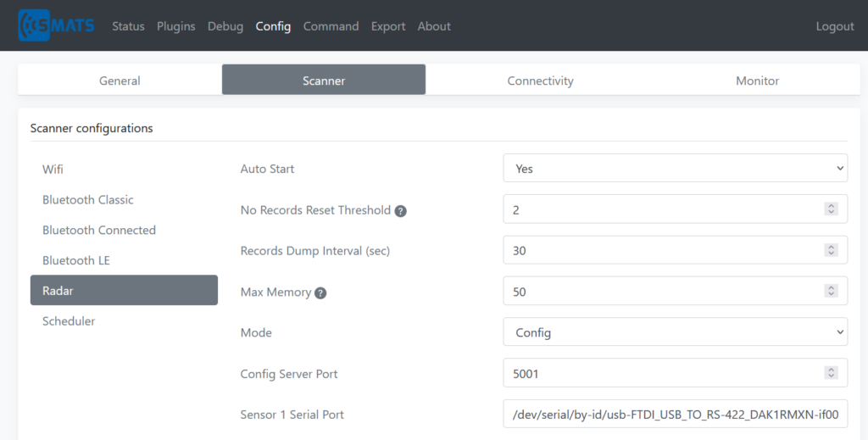The width and height of the screenshot is (868, 440).
Task: Click the Max Memory help icon
Action: click(x=320, y=292)
